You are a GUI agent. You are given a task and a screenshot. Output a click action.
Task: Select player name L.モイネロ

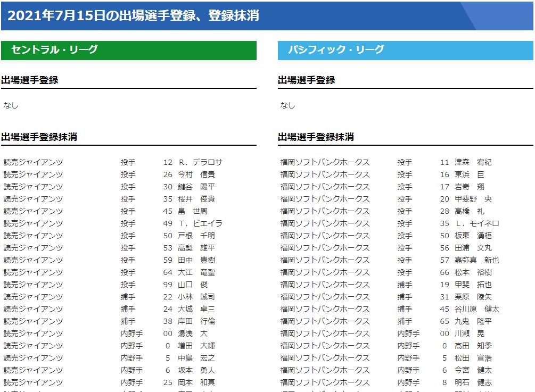pos(478,223)
